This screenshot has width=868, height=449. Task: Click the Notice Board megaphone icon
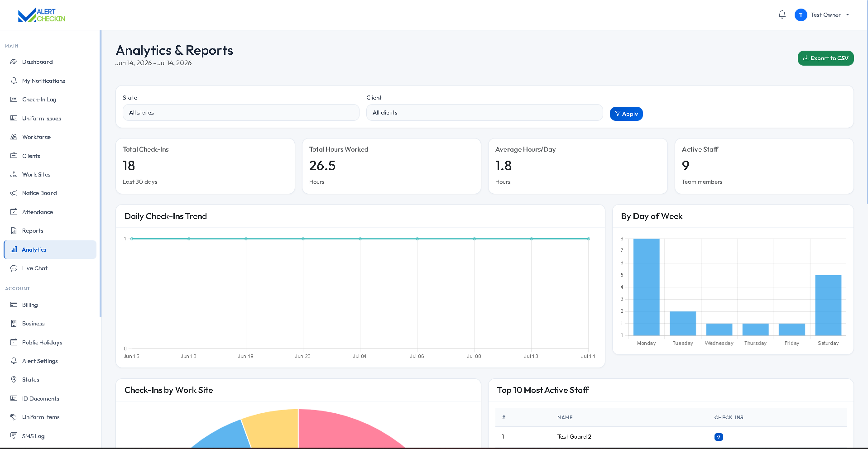14,193
